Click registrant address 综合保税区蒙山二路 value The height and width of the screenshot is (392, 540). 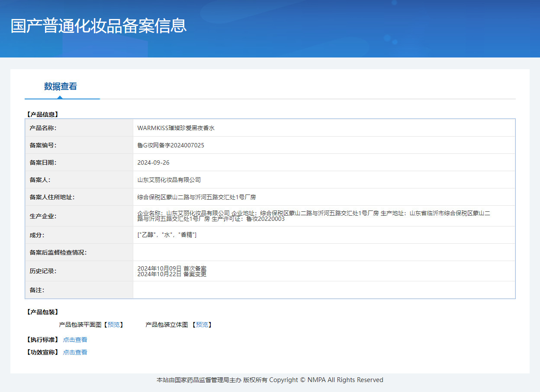[196, 197]
